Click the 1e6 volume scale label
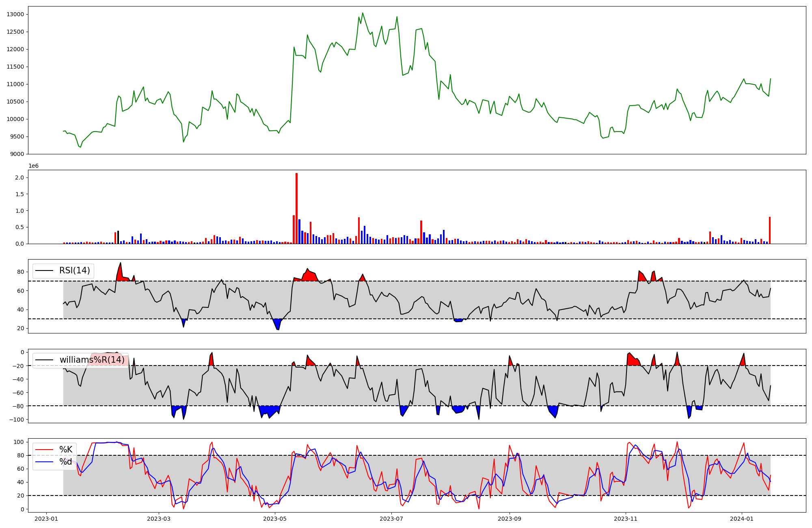812x528 pixels. point(33,166)
